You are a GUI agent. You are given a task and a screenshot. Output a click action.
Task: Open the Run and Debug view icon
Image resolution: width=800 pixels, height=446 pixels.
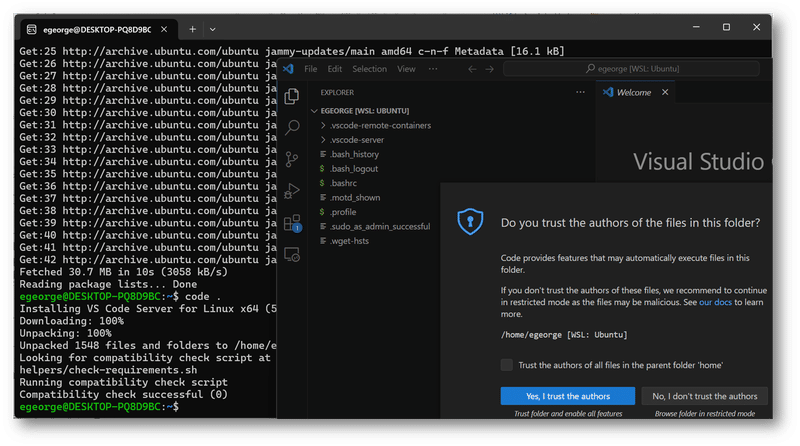pos(292,191)
